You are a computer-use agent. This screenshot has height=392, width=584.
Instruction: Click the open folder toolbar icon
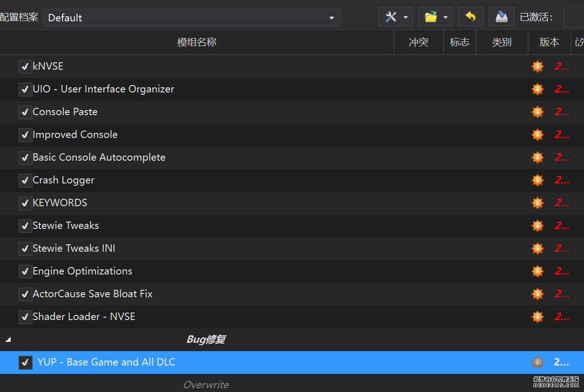tap(431, 18)
